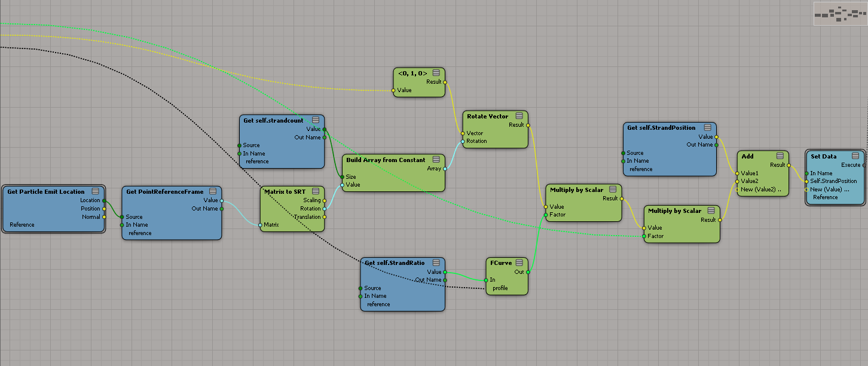Select the Get self.StrandRatio node title

(x=395, y=263)
